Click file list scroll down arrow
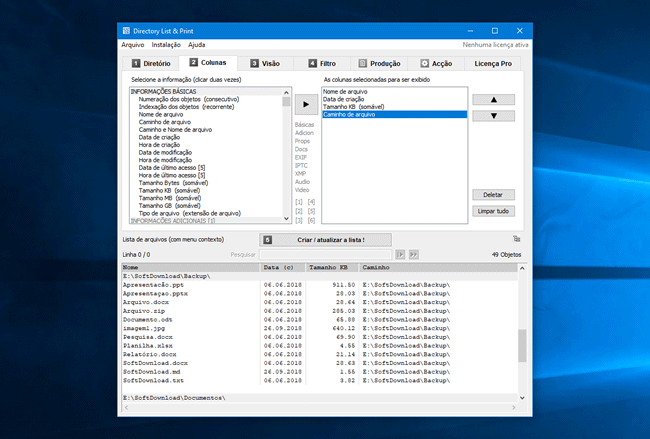 [x=522, y=398]
